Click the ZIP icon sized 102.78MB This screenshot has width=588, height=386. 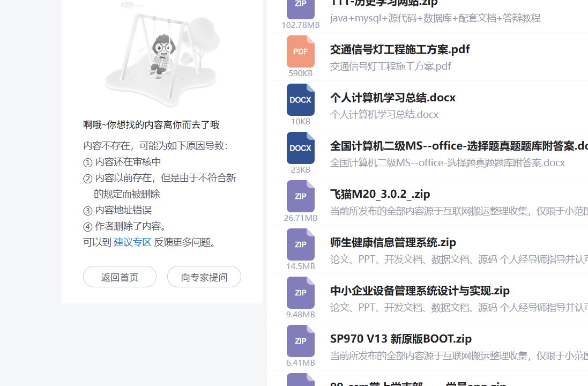pos(300,9)
